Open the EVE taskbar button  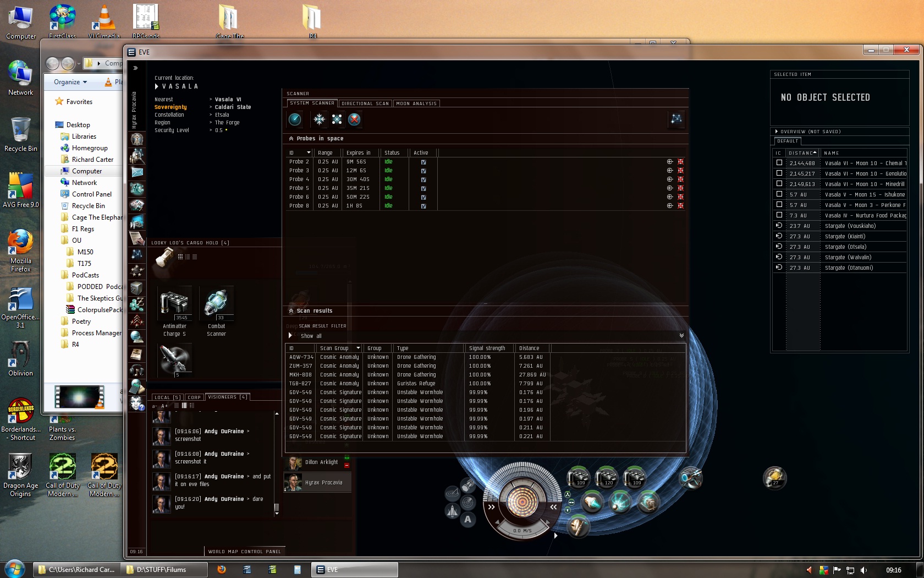point(354,570)
